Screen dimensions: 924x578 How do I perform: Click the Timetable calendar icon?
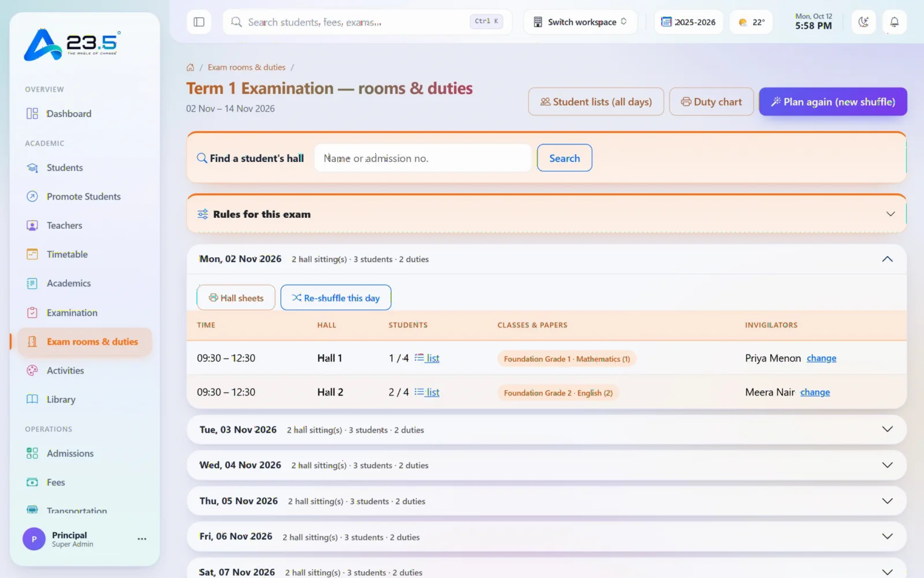[x=32, y=254]
